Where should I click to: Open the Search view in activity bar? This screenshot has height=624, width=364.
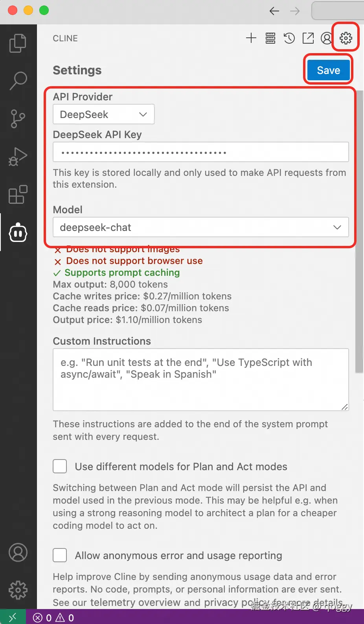[x=18, y=81]
